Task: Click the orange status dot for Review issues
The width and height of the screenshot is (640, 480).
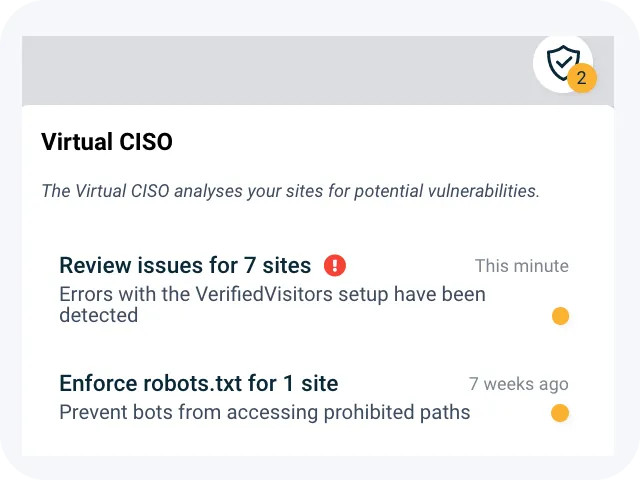Action: pyautogui.click(x=560, y=316)
